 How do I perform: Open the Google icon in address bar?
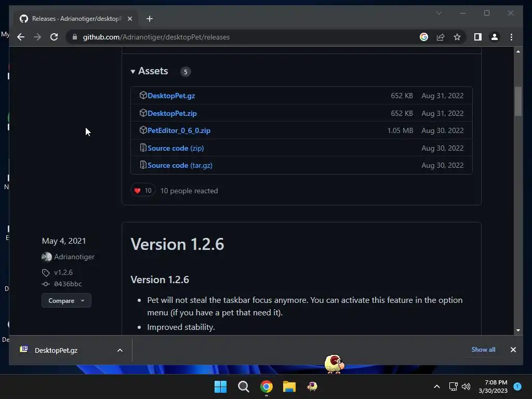tap(424, 37)
